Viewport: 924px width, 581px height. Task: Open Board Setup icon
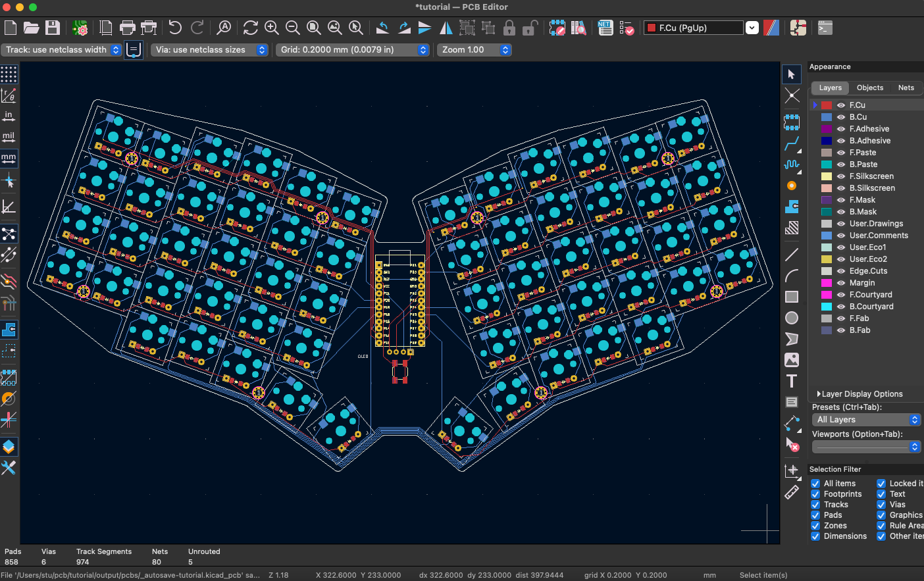80,28
